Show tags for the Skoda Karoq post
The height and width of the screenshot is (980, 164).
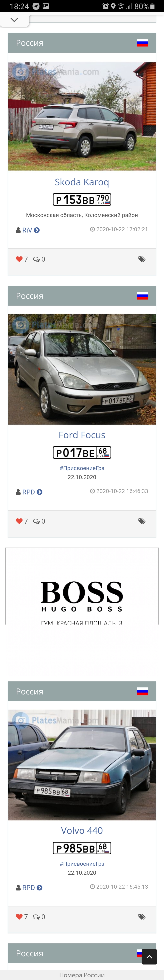click(142, 259)
